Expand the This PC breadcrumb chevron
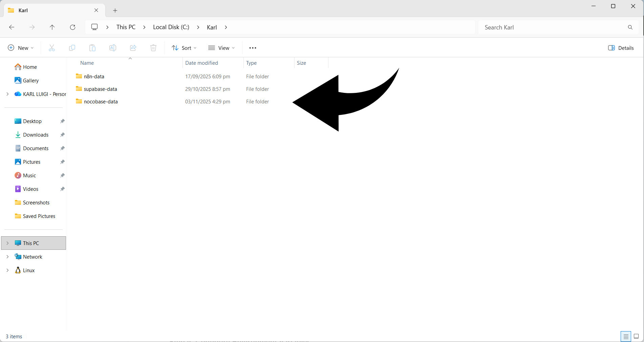The image size is (644, 342). tap(144, 27)
